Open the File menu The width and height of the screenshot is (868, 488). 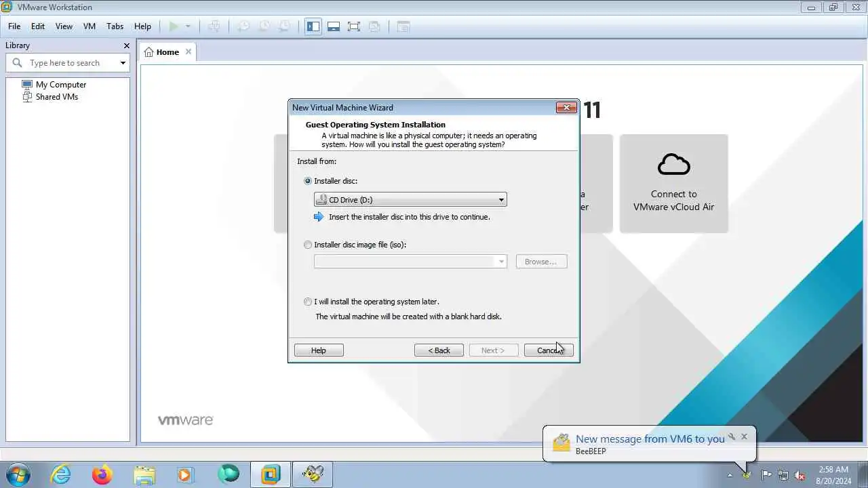(x=14, y=26)
